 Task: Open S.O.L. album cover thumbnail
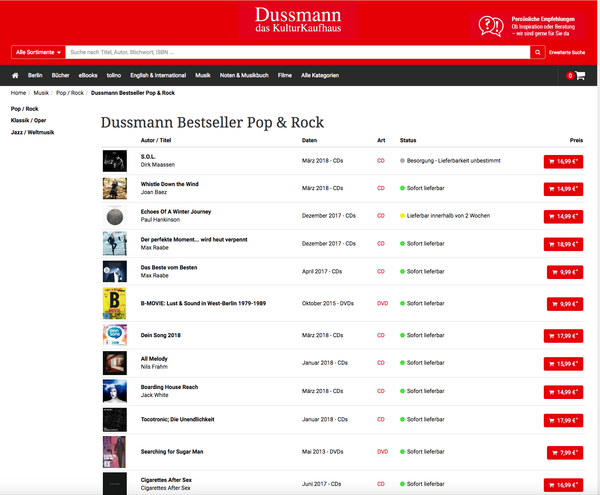[x=114, y=161]
